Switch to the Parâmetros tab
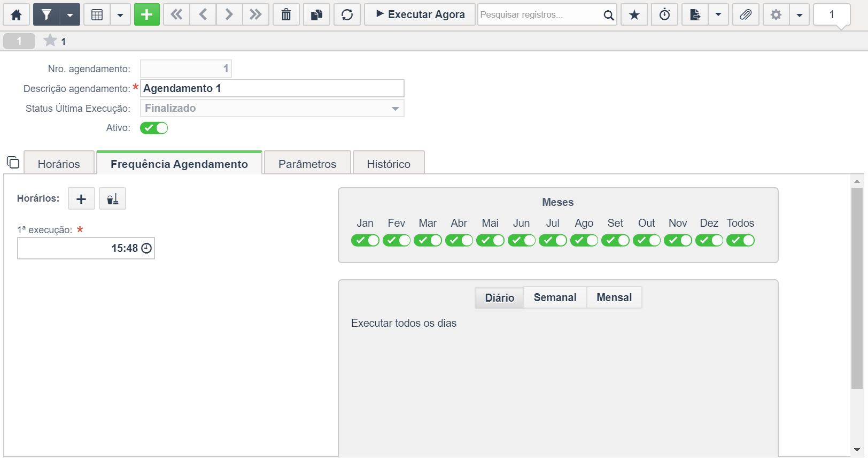The image size is (868, 460). click(x=307, y=164)
